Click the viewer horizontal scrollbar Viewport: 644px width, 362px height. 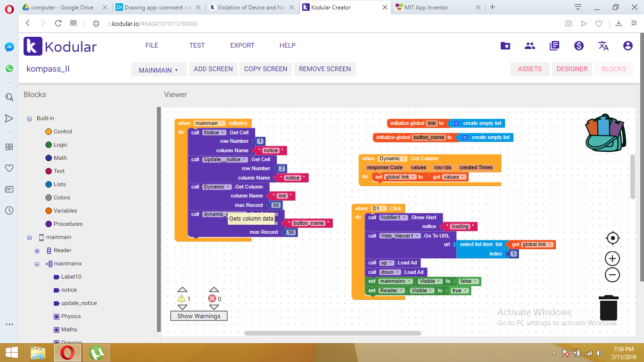pos(332,333)
